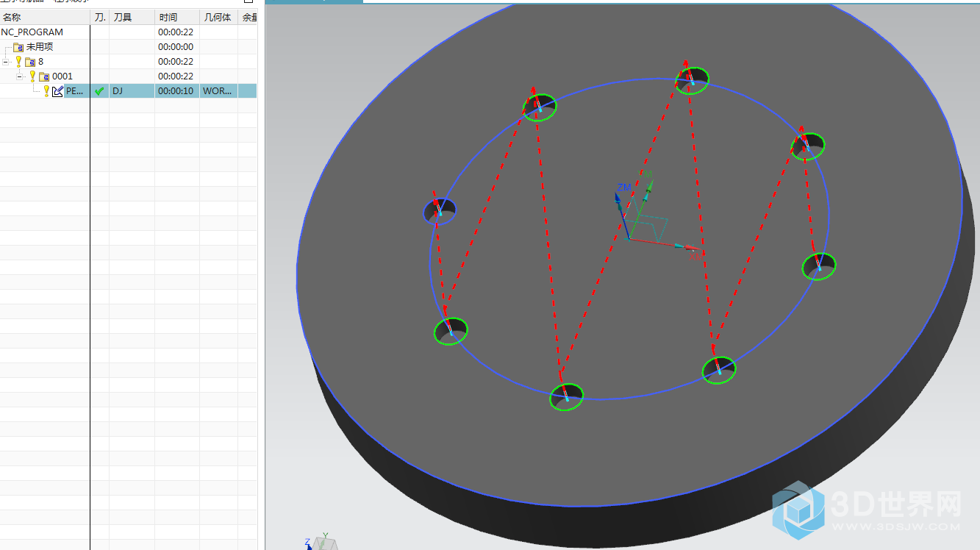
Task: Click the yellow exclamation icon beside group 8
Action: click(x=19, y=62)
